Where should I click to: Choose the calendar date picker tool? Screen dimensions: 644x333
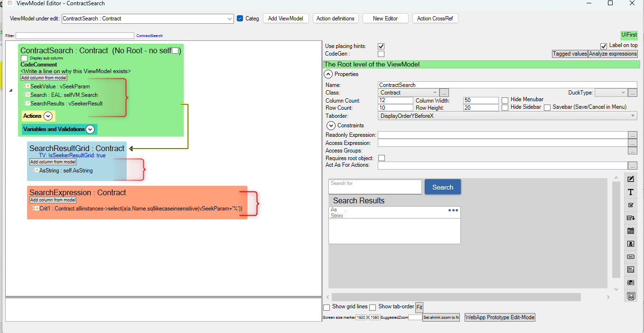point(631,231)
